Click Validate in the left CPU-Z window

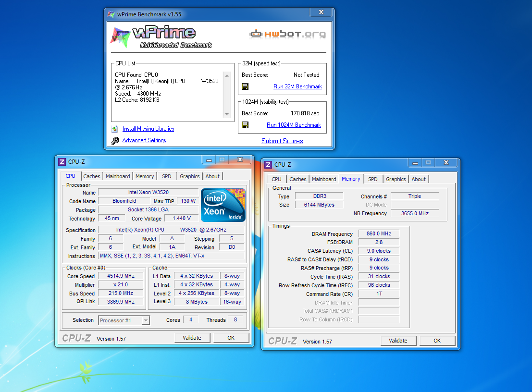coord(192,338)
